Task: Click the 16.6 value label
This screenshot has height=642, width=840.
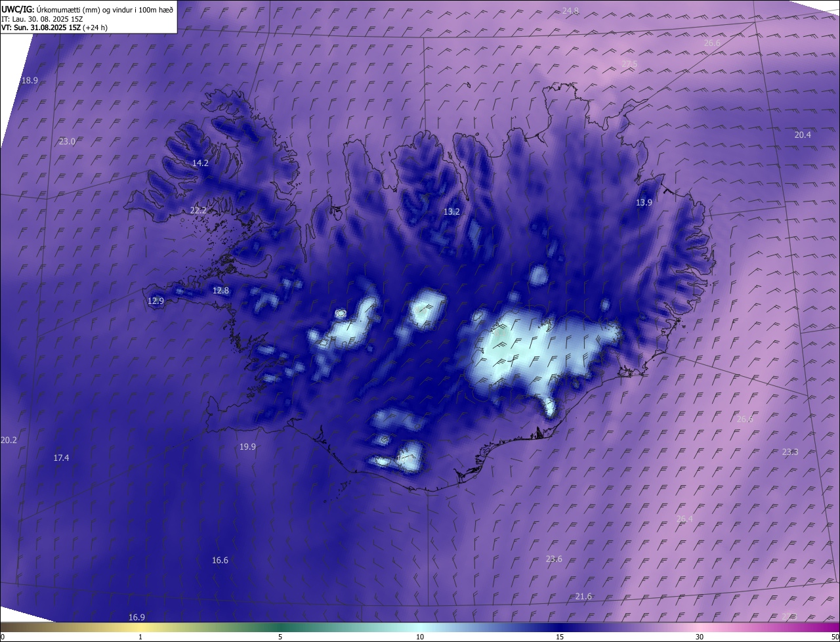Action: [x=220, y=560]
